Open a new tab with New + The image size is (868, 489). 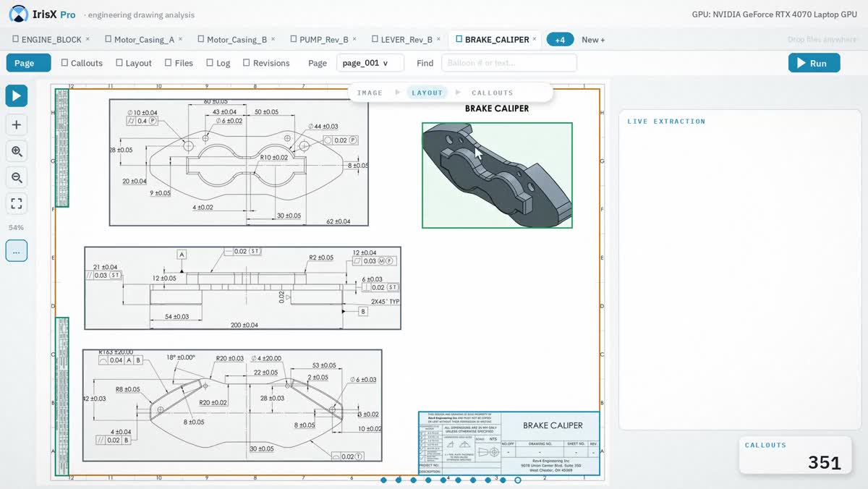tap(593, 40)
